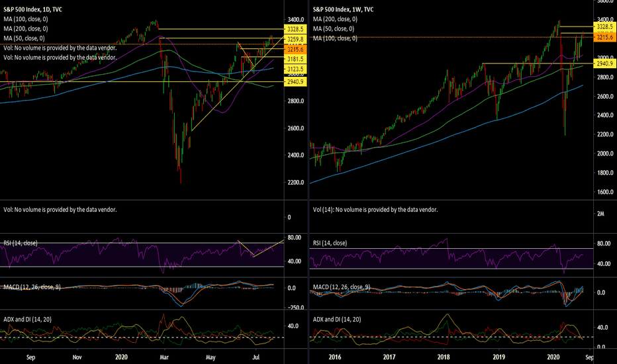Click the Vol (14) legend on weekly chart

(x=375, y=210)
